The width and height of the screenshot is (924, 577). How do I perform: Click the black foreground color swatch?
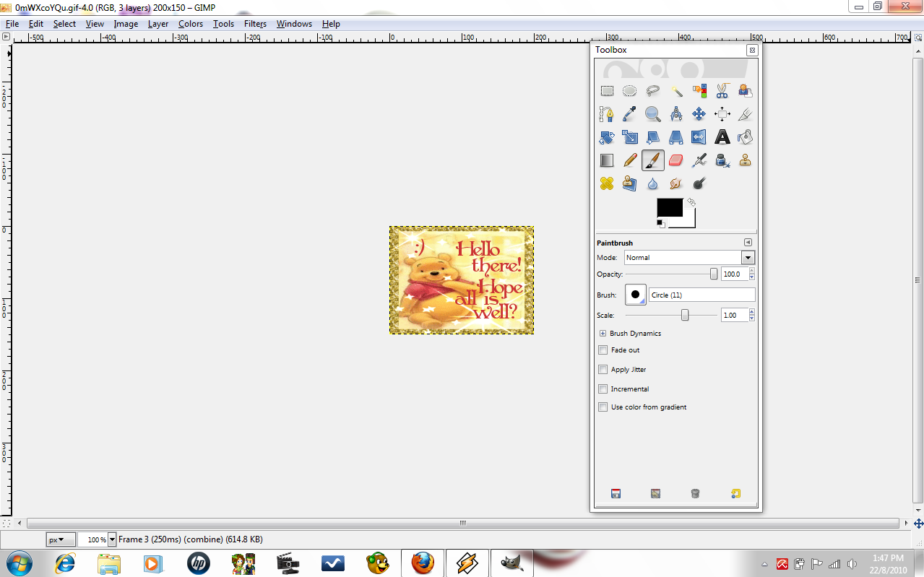(x=669, y=208)
